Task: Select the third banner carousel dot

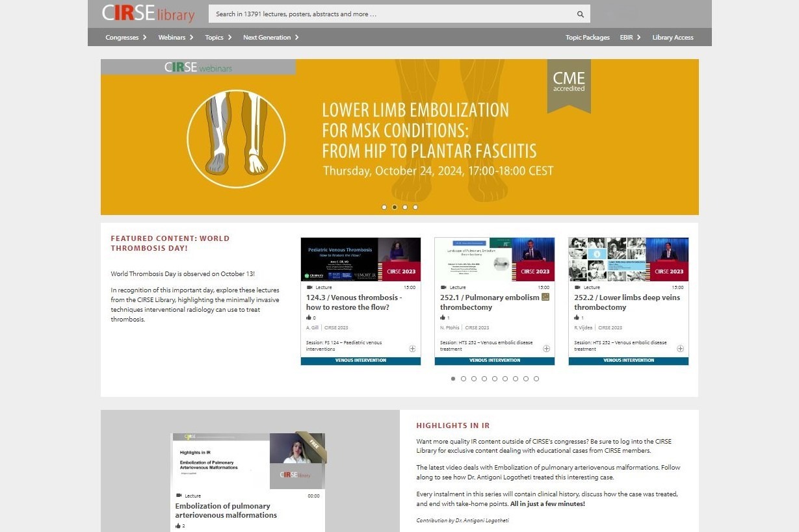Action: click(x=405, y=207)
